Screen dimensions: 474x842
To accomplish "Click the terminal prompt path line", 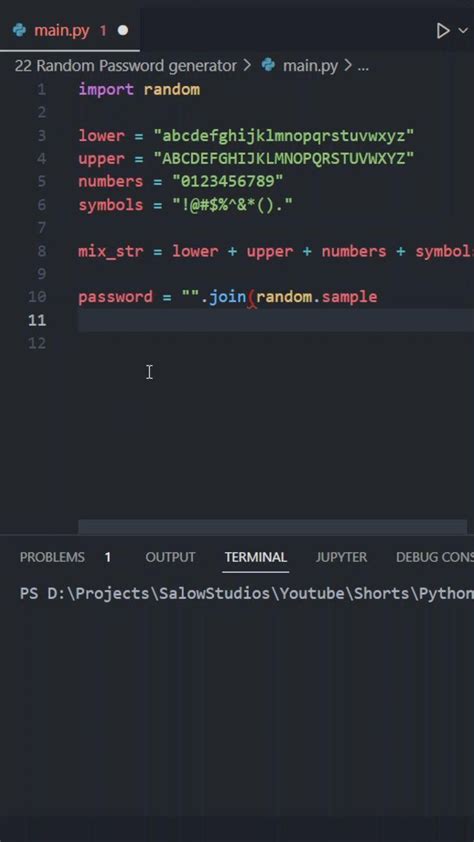I will [x=247, y=594].
